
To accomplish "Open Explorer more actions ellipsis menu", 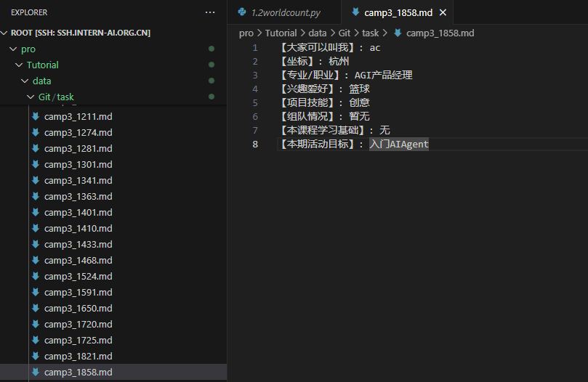I will (210, 12).
